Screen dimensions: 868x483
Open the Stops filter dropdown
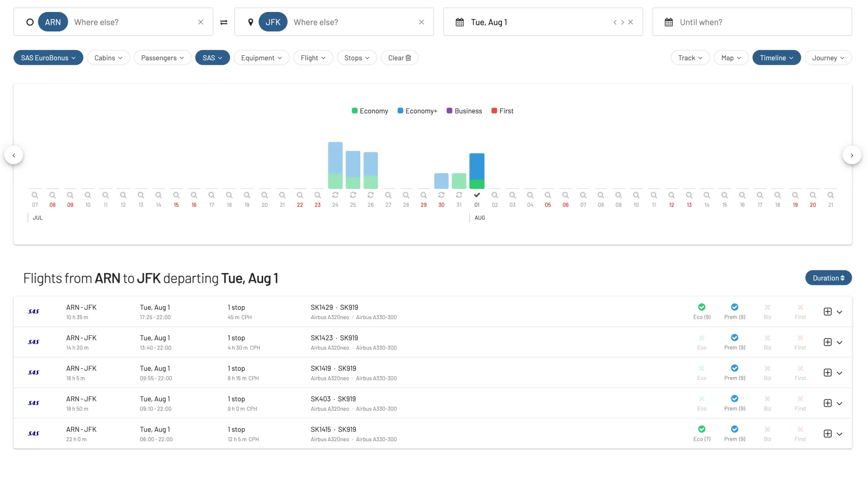[357, 58]
